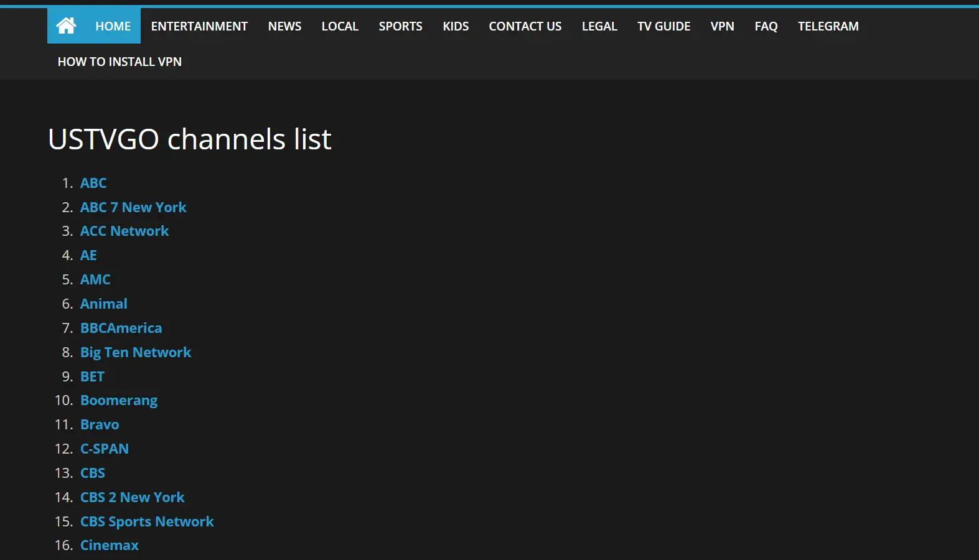
Task: Open HOW TO INSTALL VPN page
Action: pyautogui.click(x=119, y=62)
